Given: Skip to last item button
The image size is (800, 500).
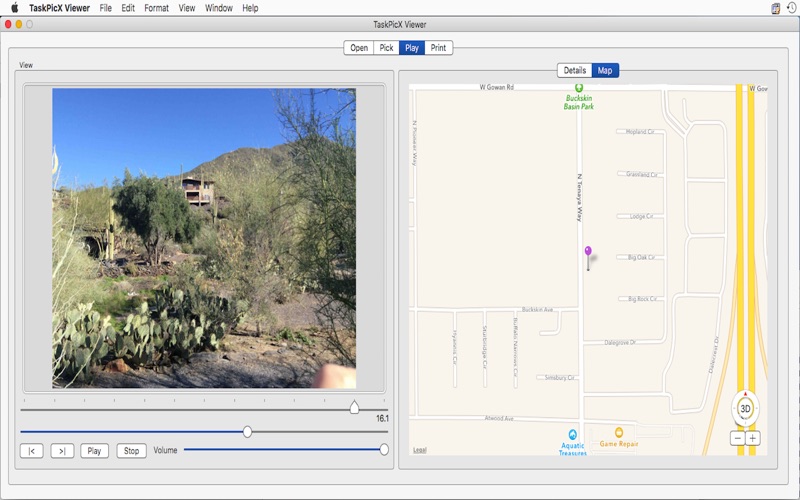Looking at the screenshot, I should (x=62, y=451).
